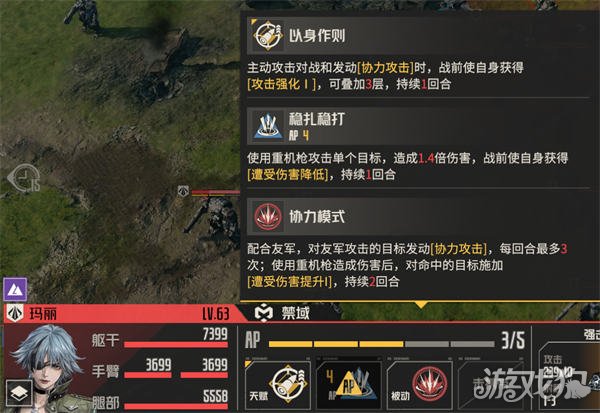Click the 稳扎稳打 skill icon in tooltip
The image size is (600, 413).
coord(268,126)
